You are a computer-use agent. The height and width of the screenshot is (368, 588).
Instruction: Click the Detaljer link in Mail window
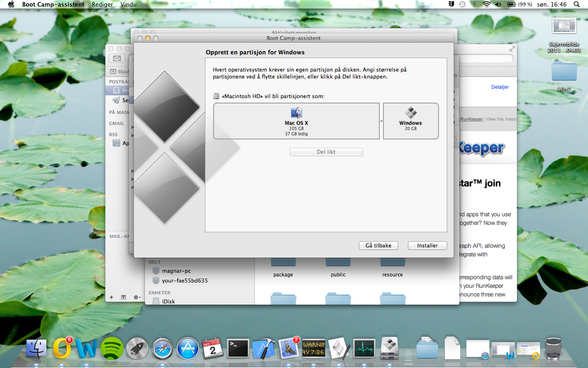[500, 87]
